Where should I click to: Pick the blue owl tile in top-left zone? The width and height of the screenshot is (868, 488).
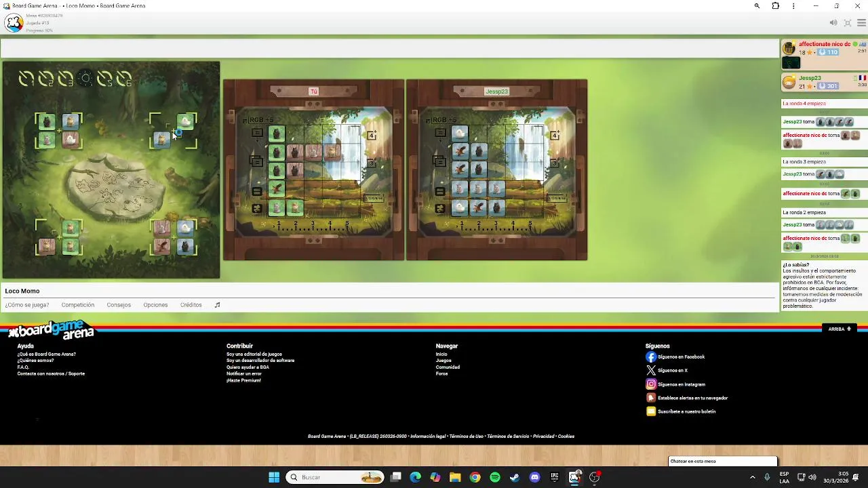point(71,122)
